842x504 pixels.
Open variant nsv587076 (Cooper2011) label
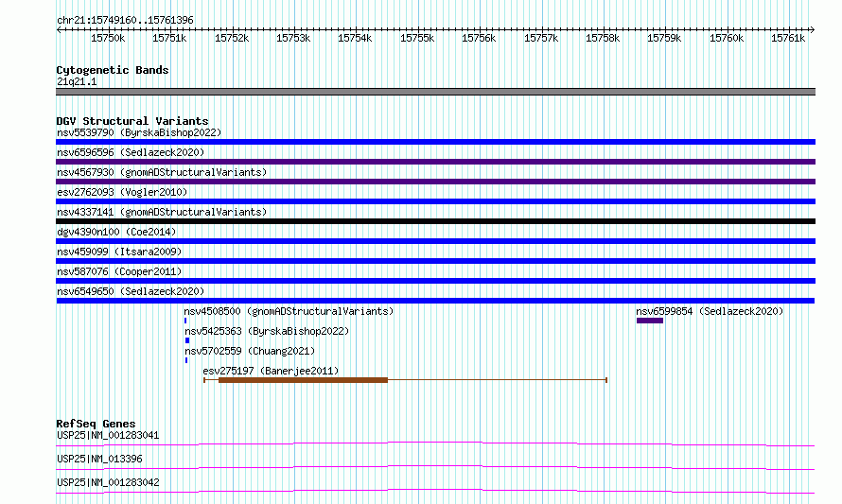point(119,271)
